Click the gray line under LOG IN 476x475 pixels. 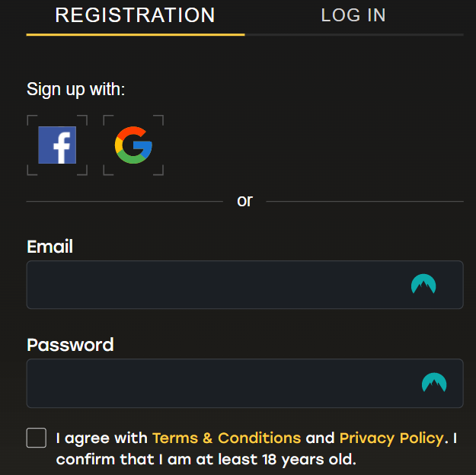pyautogui.click(x=354, y=35)
